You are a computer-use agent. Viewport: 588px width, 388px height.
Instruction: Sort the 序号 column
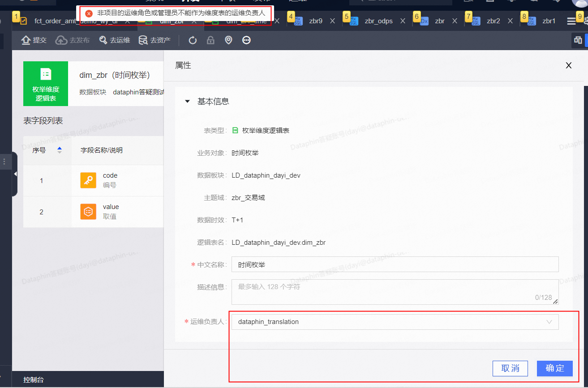pyautogui.click(x=60, y=150)
